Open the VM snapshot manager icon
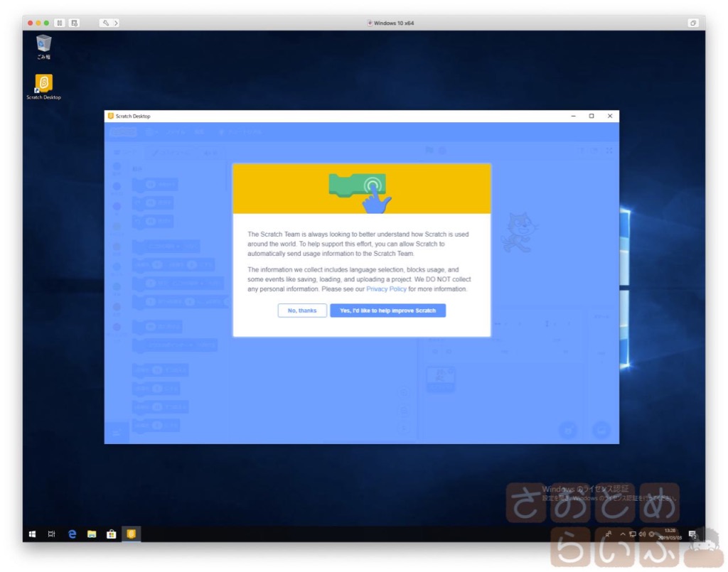This screenshot has width=728, height=572. (74, 23)
